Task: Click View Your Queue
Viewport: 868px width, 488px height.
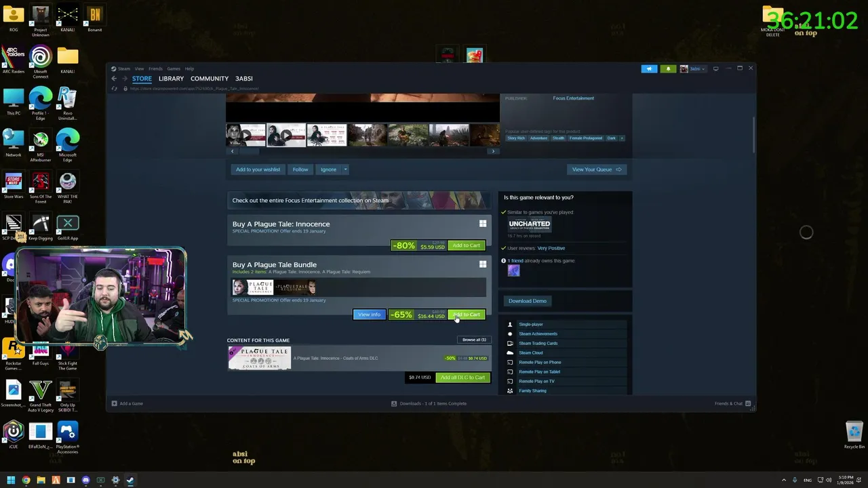Action: pos(596,169)
